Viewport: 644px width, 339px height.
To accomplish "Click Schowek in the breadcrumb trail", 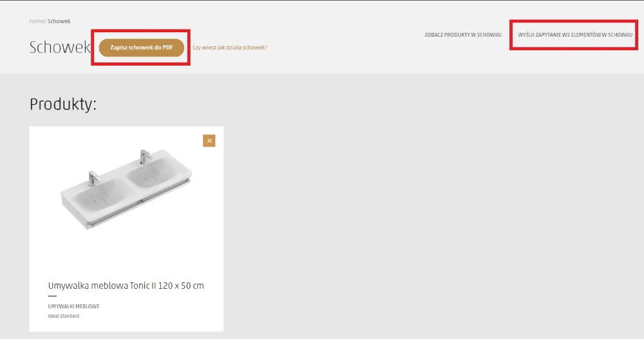I will [x=59, y=21].
